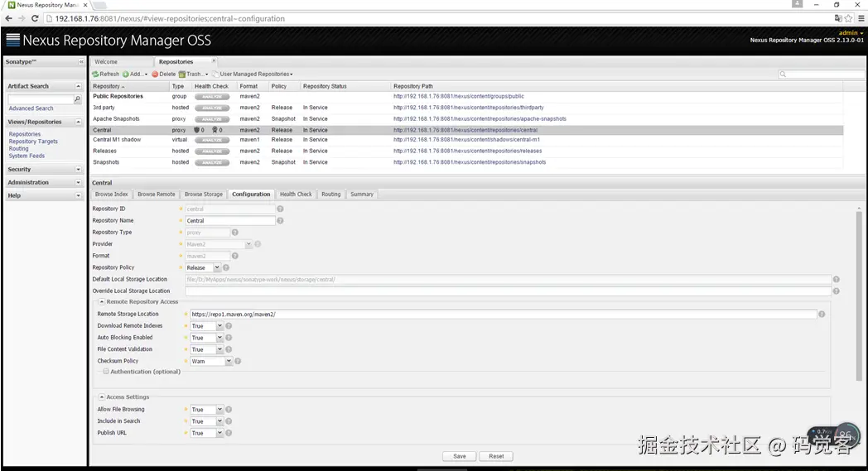Expand the Security panel
Screen dimensions: 868x471
(x=78, y=170)
